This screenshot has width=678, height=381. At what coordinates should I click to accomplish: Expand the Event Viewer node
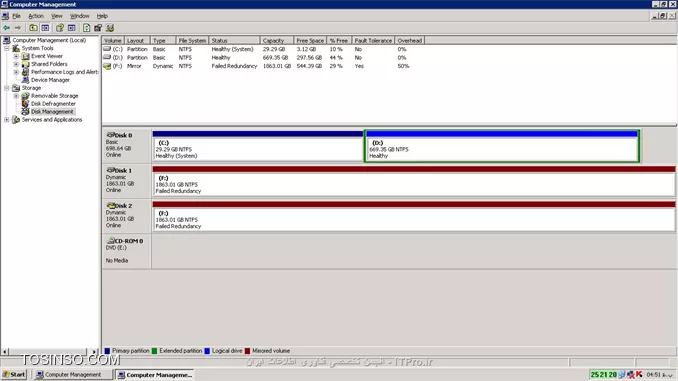point(16,56)
